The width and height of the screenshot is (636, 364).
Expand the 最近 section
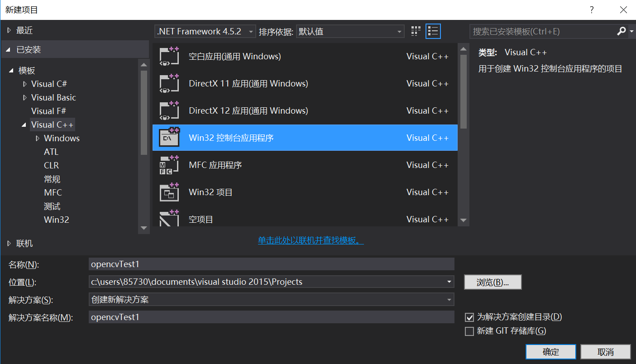click(9, 30)
